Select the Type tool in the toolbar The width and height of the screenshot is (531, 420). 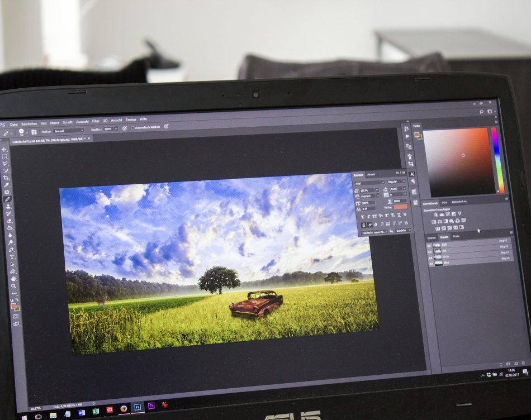click(12, 257)
